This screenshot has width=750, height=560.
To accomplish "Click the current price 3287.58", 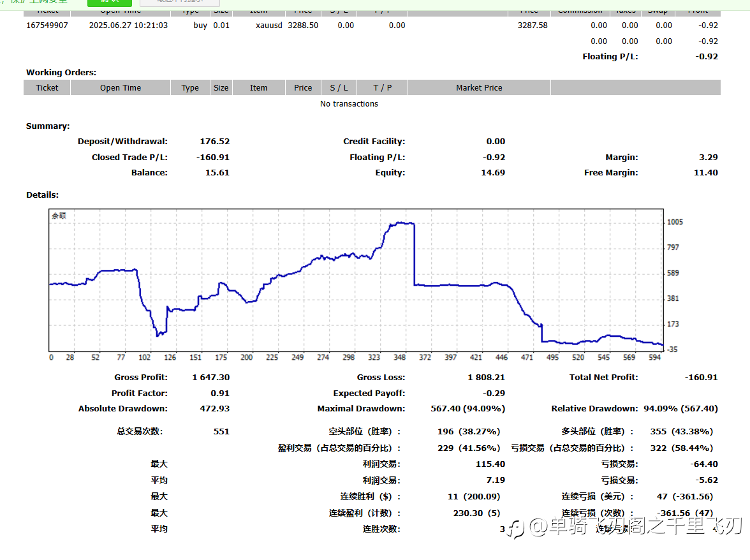I will click(533, 26).
